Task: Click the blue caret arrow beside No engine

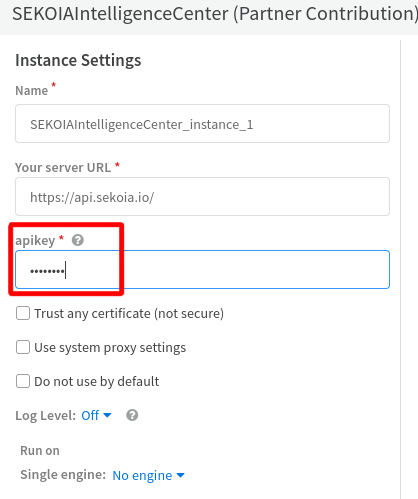Action: click(180, 475)
